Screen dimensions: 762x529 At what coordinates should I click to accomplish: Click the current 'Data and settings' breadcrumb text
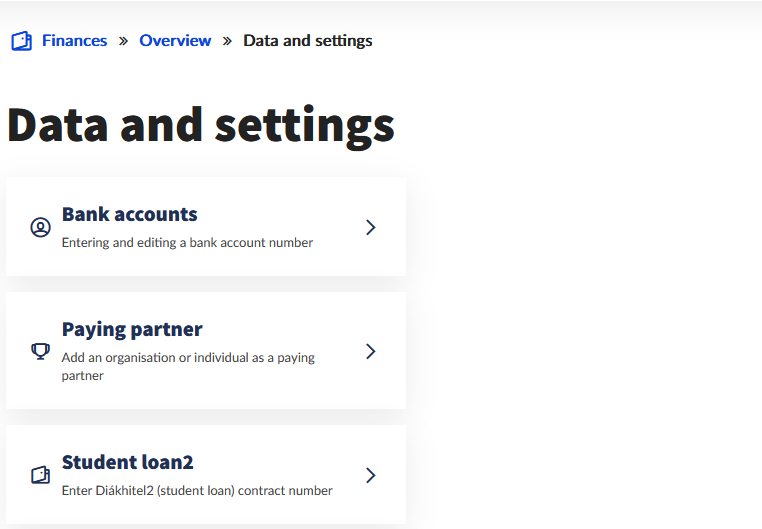click(x=307, y=41)
